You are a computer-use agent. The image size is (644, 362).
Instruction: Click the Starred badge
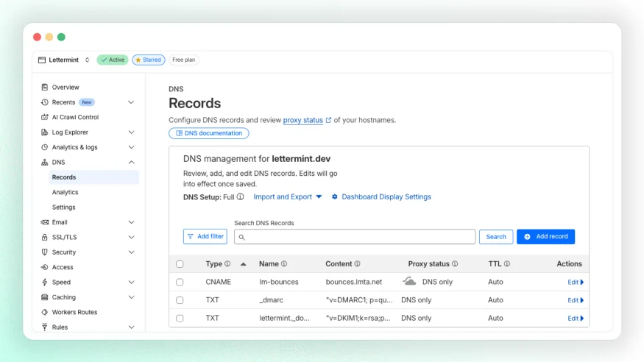coord(148,60)
